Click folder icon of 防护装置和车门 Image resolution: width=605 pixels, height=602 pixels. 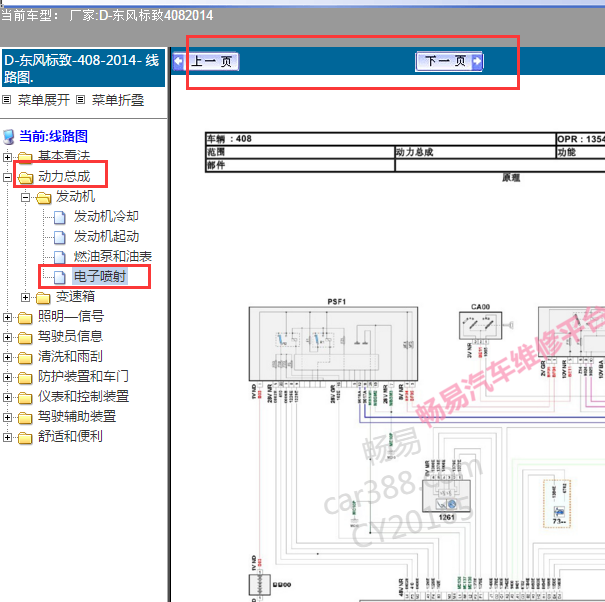coord(25,378)
